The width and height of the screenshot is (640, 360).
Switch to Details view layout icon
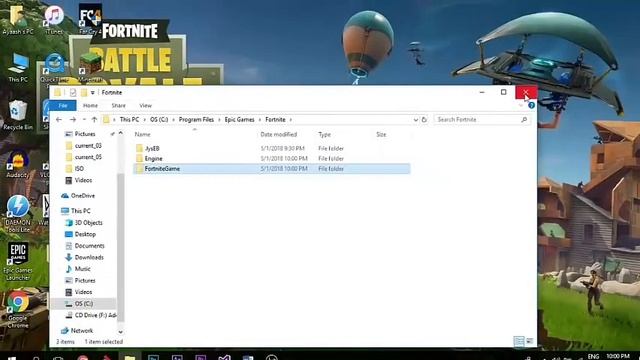coord(519,341)
